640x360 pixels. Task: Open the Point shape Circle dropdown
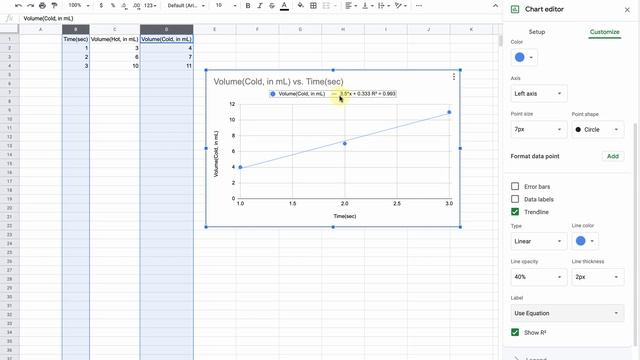[598, 129]
